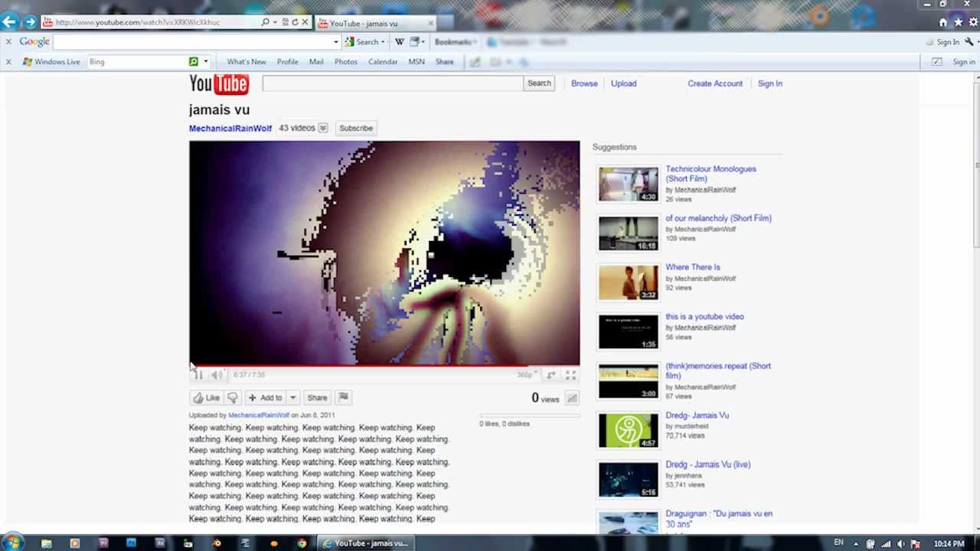Open What's New on Windows Live toolbar

[246, 62]
